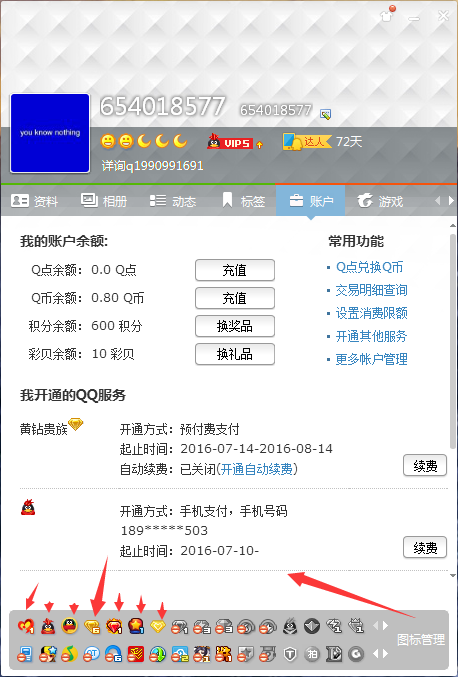Click the plain yellow diamond icon in the icon bar
The width and height of the screenshot is (458, 677).
158,626
